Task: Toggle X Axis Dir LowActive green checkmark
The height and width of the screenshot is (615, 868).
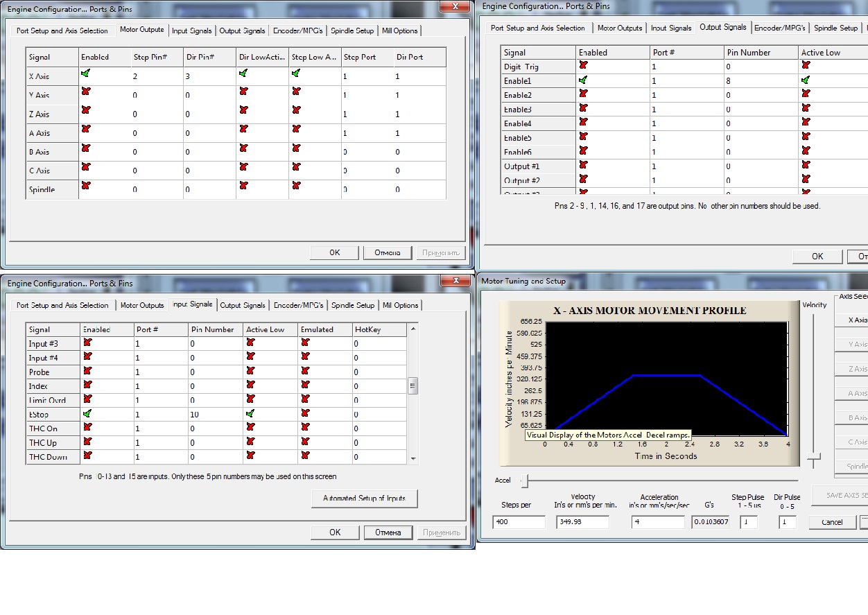Action: (x=243, y=72)
